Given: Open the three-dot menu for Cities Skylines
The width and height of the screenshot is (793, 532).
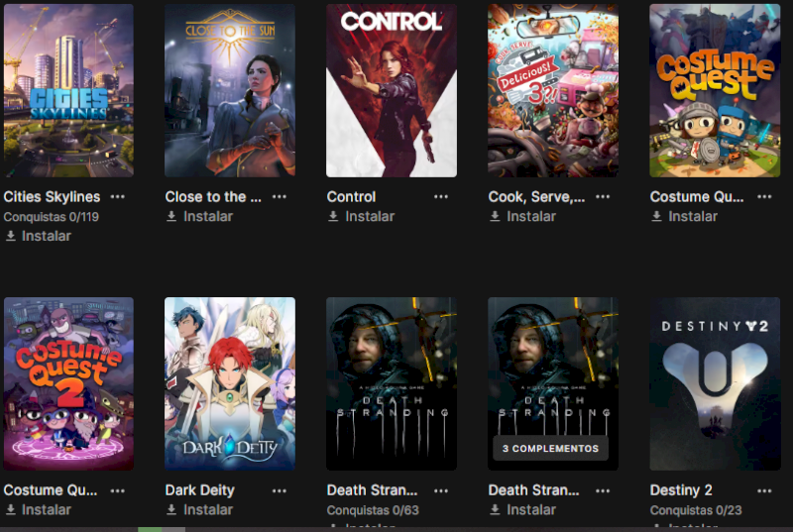Looking at the screenshot, I should (118, 196).
